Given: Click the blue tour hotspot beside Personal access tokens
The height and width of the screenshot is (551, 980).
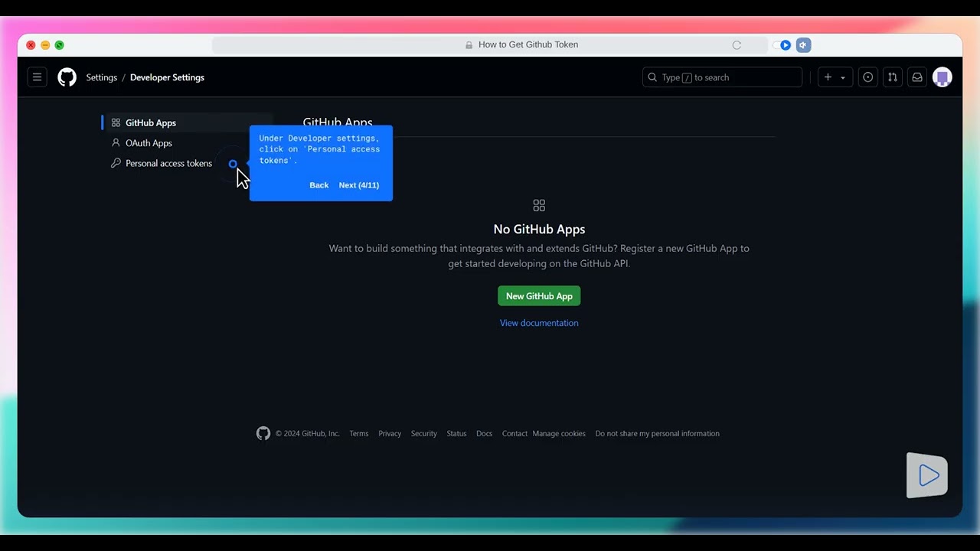Looking at the screenshot, I should click(233, 164).
